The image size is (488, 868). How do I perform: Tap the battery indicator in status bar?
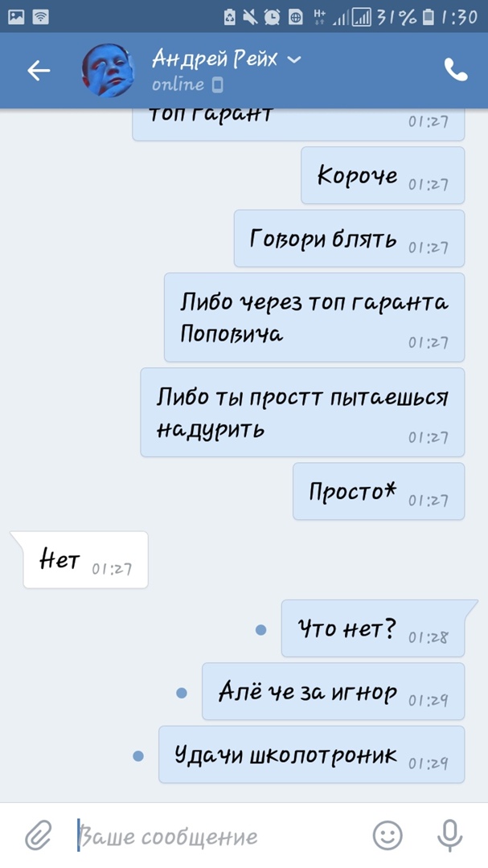[429, 17]
